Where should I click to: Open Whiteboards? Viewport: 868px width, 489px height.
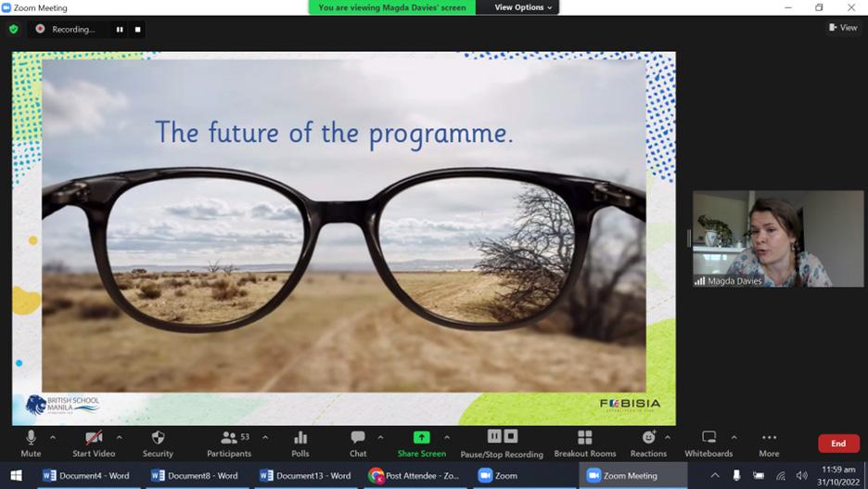(708, 444)
